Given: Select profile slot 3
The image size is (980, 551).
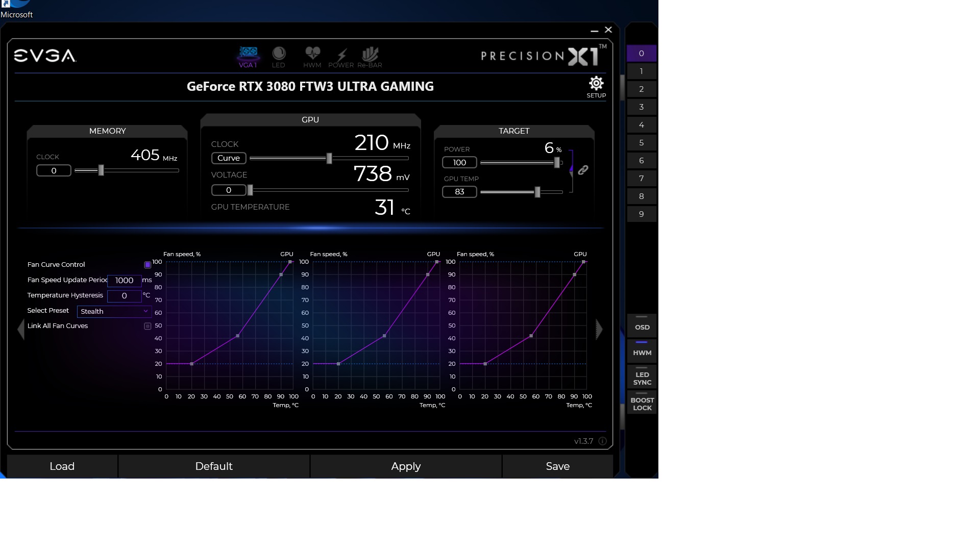Looking at the screenshot, I should (x=641, y=107).
